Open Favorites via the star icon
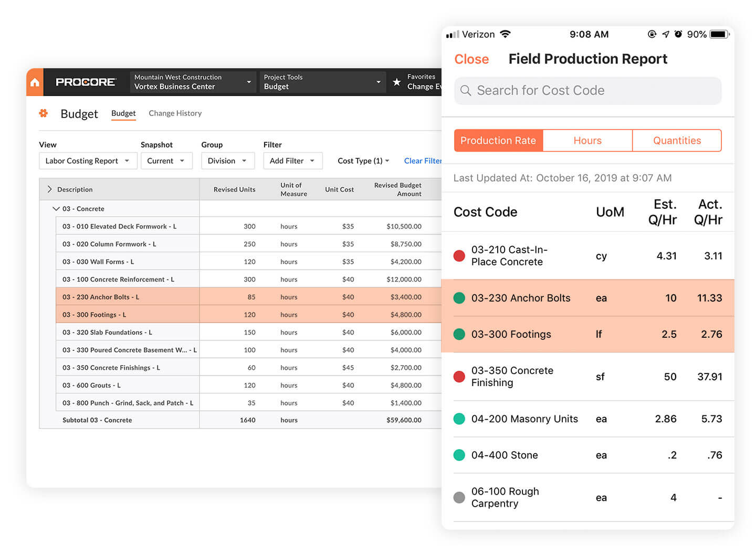This screenshot has width=756, height=556. tap(397, 82)
